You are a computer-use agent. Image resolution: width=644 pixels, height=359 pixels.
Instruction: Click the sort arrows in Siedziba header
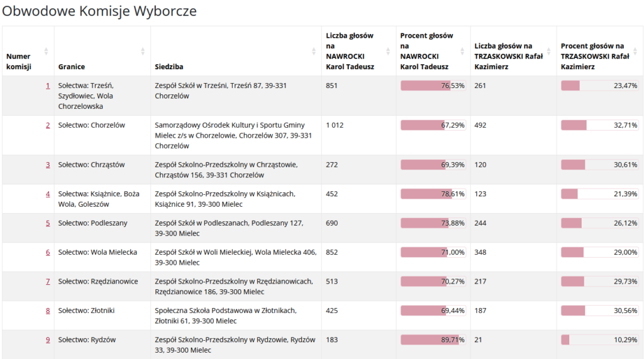[314, 51]
